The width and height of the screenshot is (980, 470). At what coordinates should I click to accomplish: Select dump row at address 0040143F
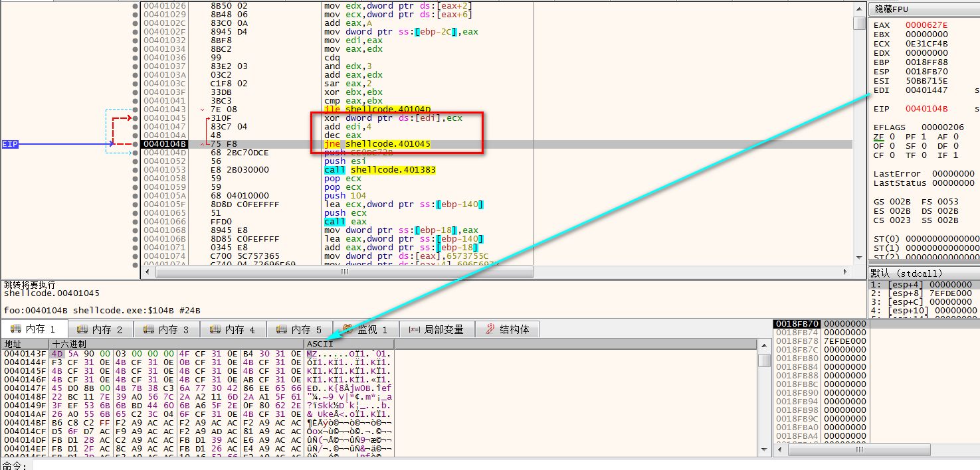coord(198,354)
